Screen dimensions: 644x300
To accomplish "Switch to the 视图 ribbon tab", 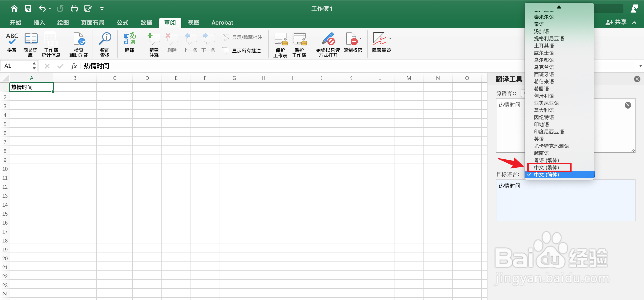I will [193, 22].
